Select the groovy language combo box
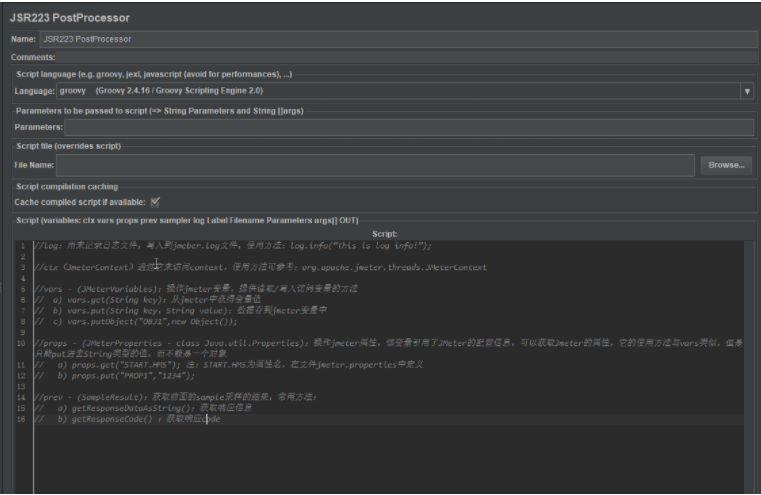 (x=405, y=91)
